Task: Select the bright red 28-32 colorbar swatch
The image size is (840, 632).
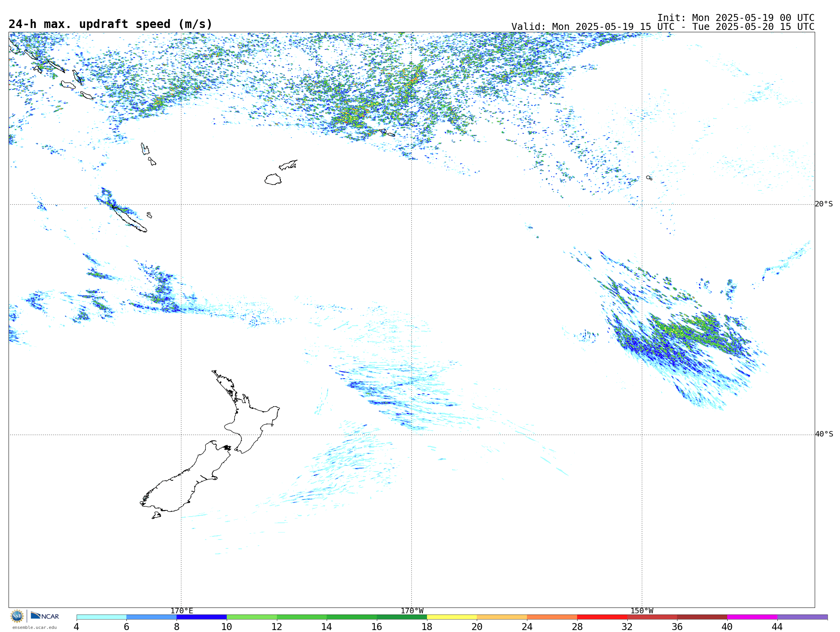Action: pyautogui.click(x=602, y=617)
